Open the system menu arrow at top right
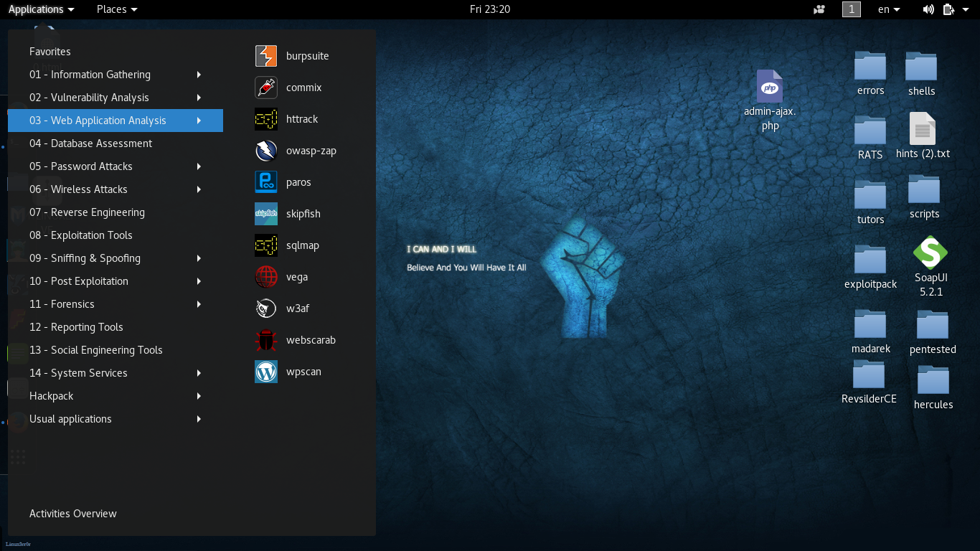 966,9
